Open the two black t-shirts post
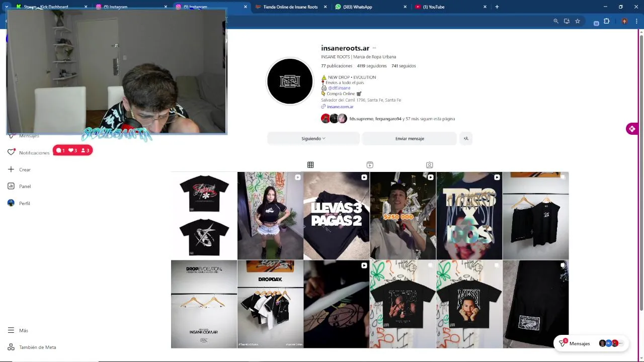 pos(204,216)
